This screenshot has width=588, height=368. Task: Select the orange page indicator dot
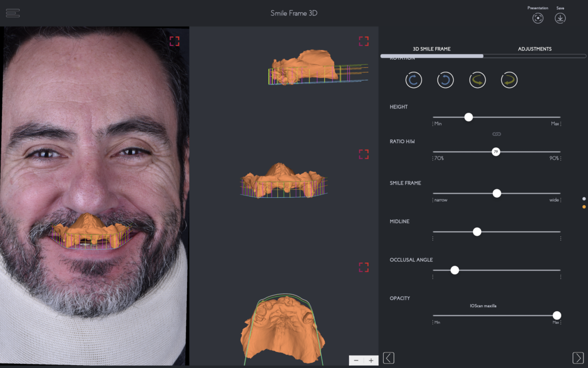(x=584, y=206)
